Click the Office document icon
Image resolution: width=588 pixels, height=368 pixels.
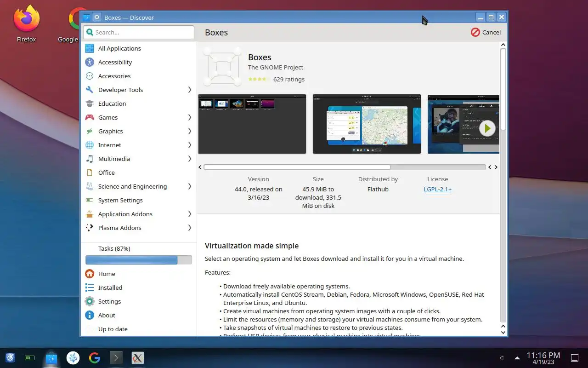click(90, 172)
